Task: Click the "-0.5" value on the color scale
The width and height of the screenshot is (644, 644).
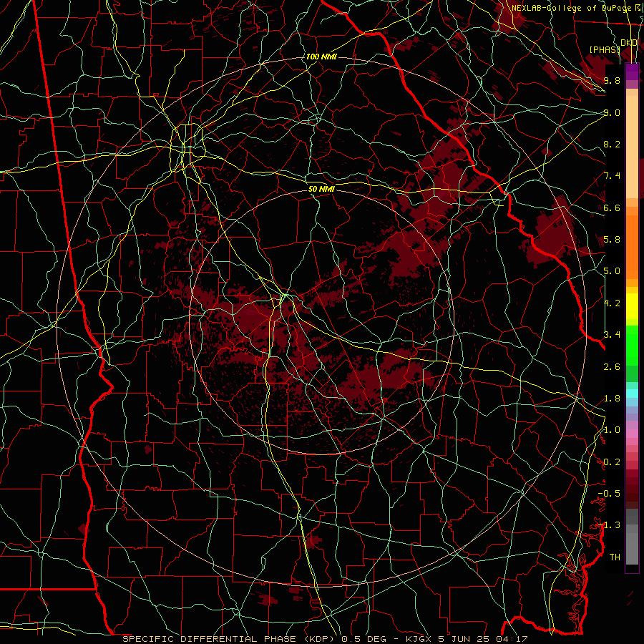Action: click(x=609, y=494)
